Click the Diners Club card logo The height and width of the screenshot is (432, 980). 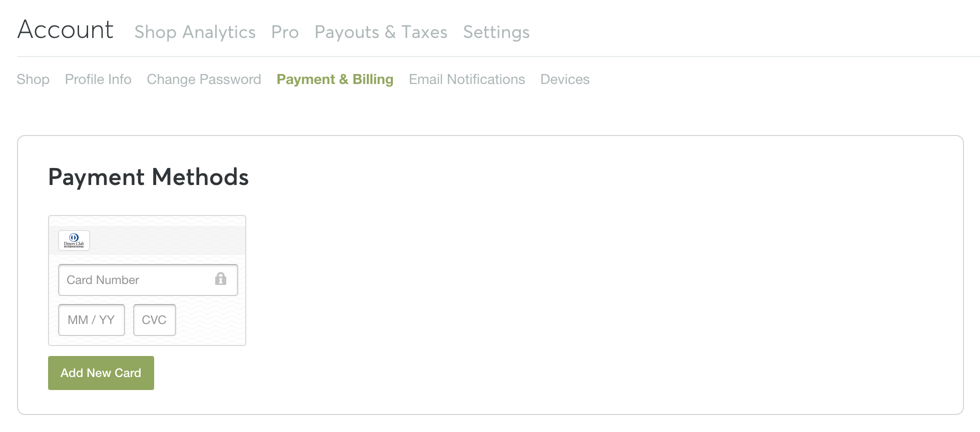tap(74, 240)
